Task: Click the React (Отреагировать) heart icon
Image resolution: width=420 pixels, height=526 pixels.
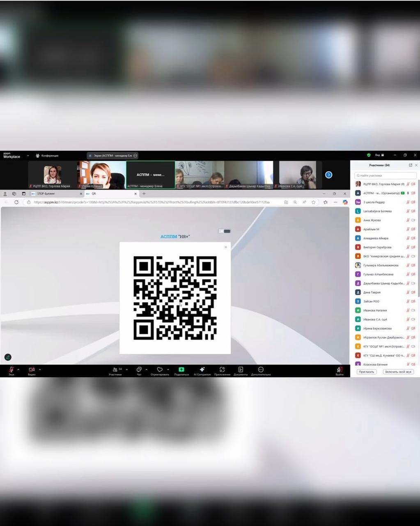Action: click(160, 370)
